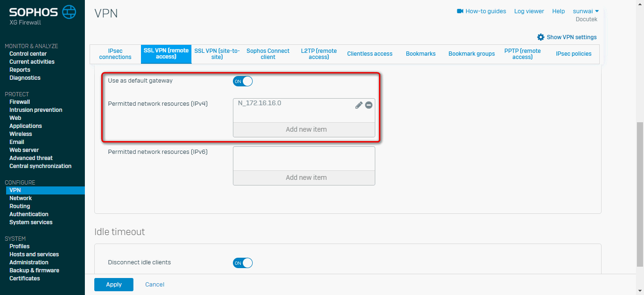Click the How-to guides video camera icon

pos(460,11)
